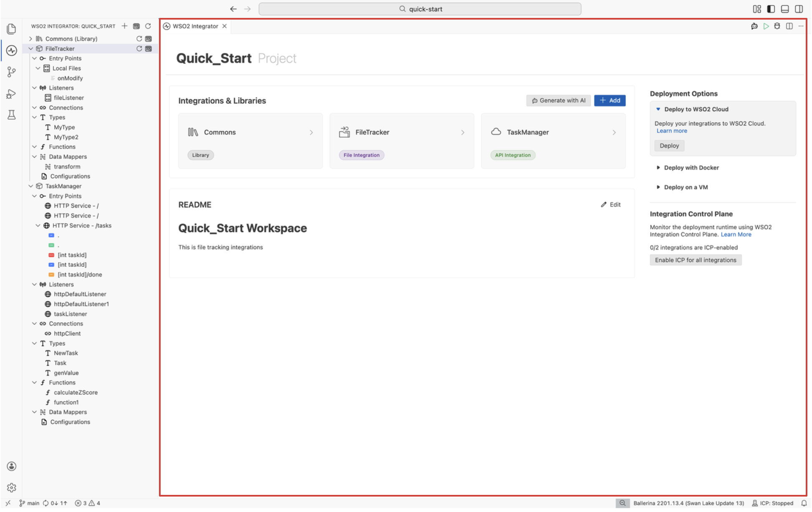Open Learn more link under WSO2 Cloud

tap(672, 131)
